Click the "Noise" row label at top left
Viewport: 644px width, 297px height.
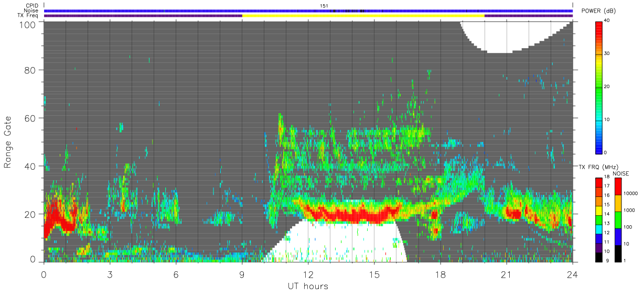pyautogui.click(x=31, y=10)
